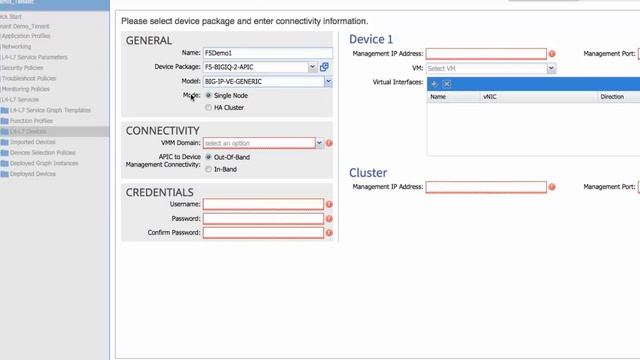Add a virtual interface with plus icon
The height and width of the screenshot is (360, 640).
coord(434,84)
